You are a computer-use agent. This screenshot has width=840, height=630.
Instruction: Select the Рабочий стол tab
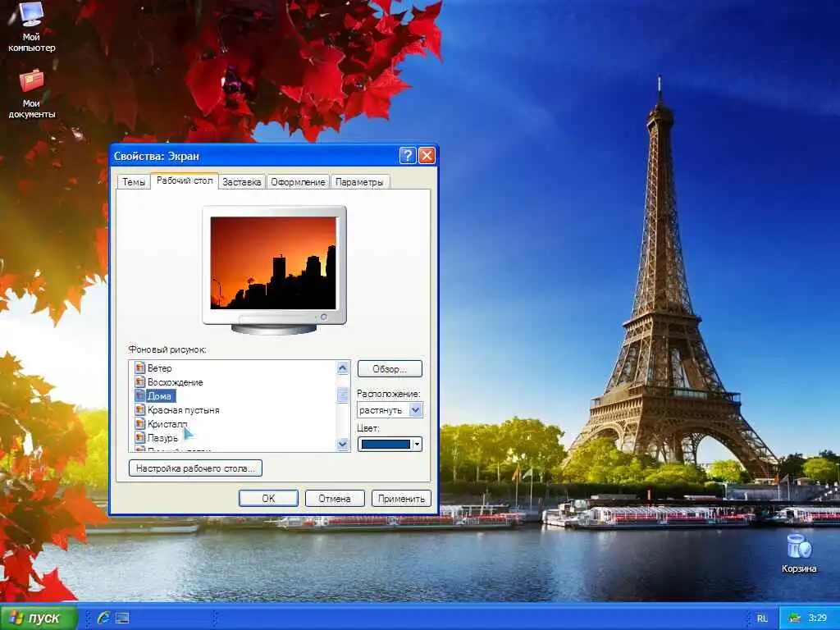tap(185, 180)
